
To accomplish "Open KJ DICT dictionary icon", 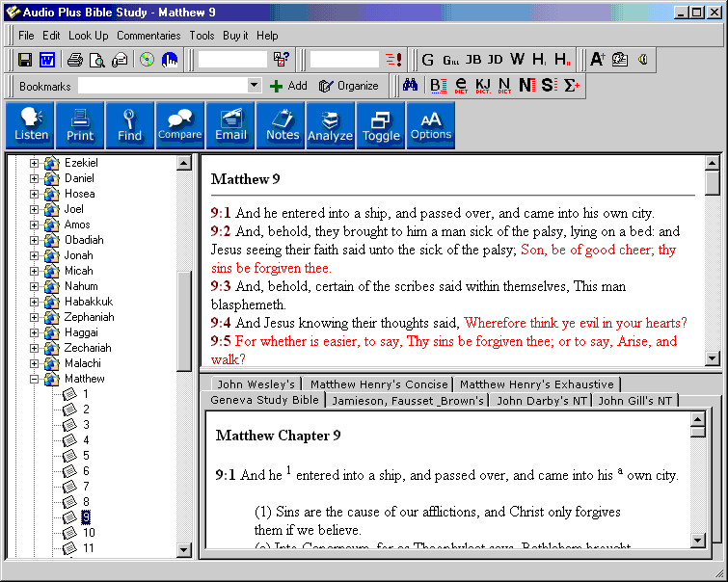I will [x=483, y=86].
